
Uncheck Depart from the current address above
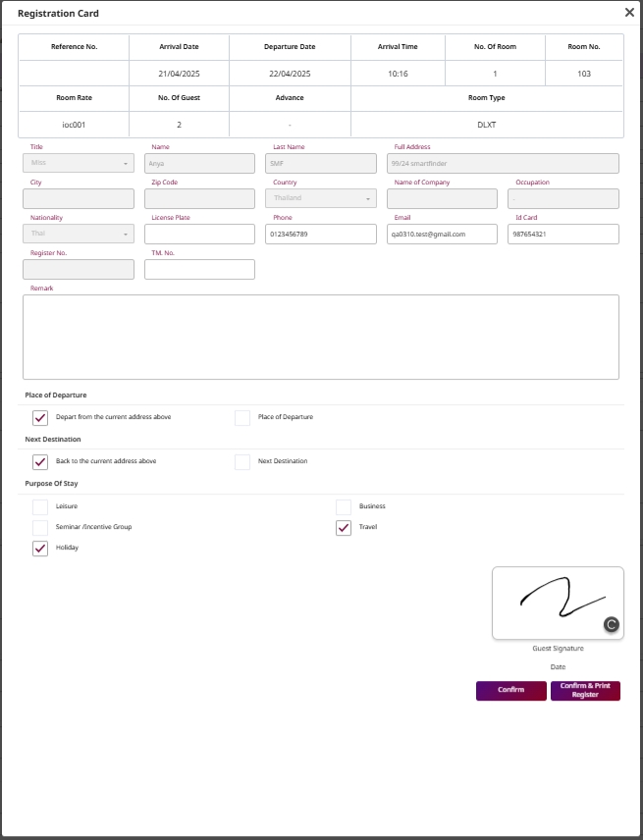(x=40, y=418)
